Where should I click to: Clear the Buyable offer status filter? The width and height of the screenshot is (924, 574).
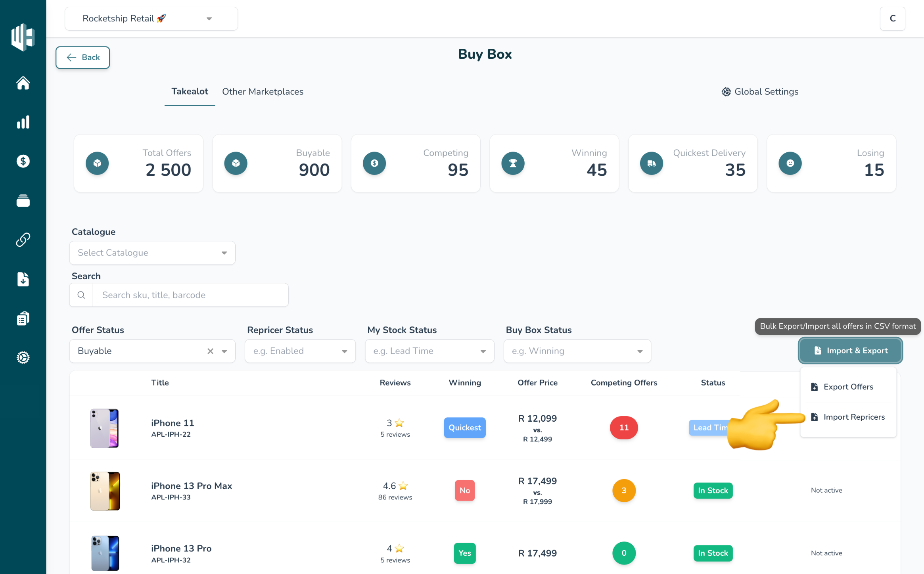210,351
